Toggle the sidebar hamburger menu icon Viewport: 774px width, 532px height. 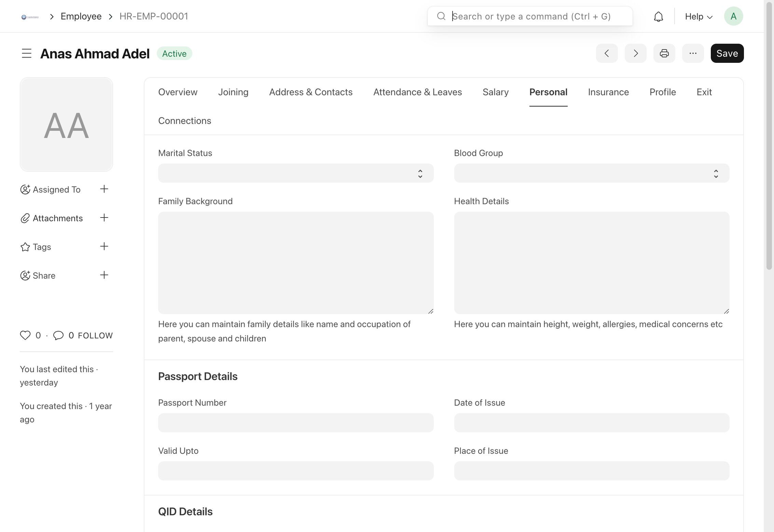coord(27,54)
